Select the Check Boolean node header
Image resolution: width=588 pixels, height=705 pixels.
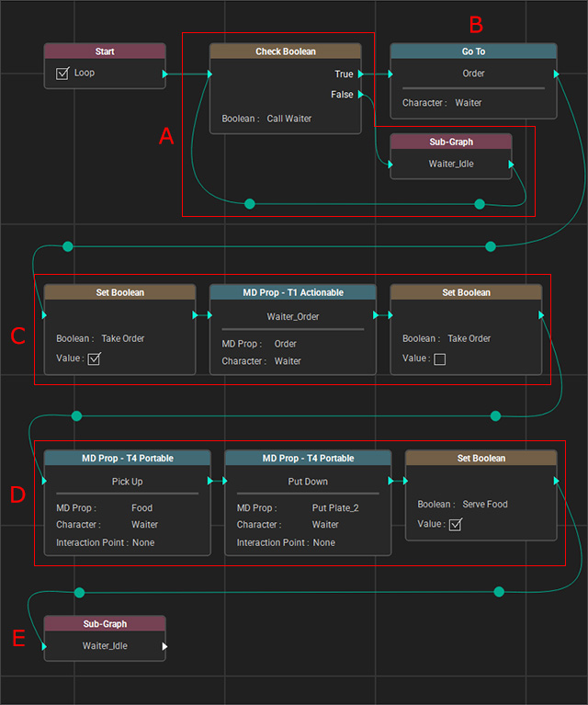(286, 51)
